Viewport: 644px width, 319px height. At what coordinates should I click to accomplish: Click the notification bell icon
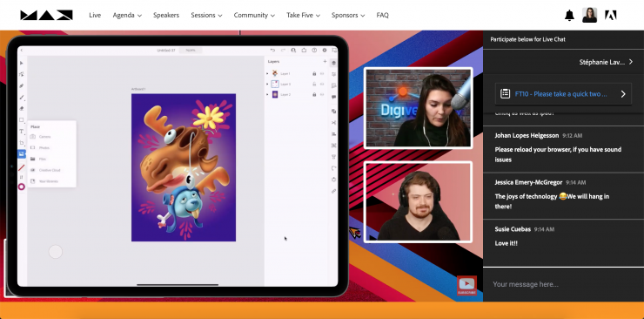[x=569, y=15]
